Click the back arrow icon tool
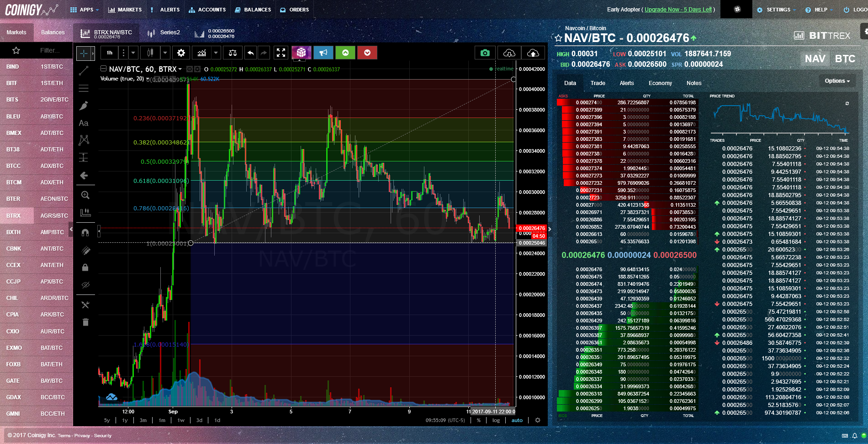Viewport: 868px width, 444px height. [84, 176]
